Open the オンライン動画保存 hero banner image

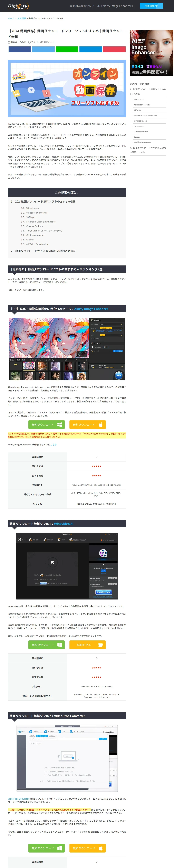(67, 88)
